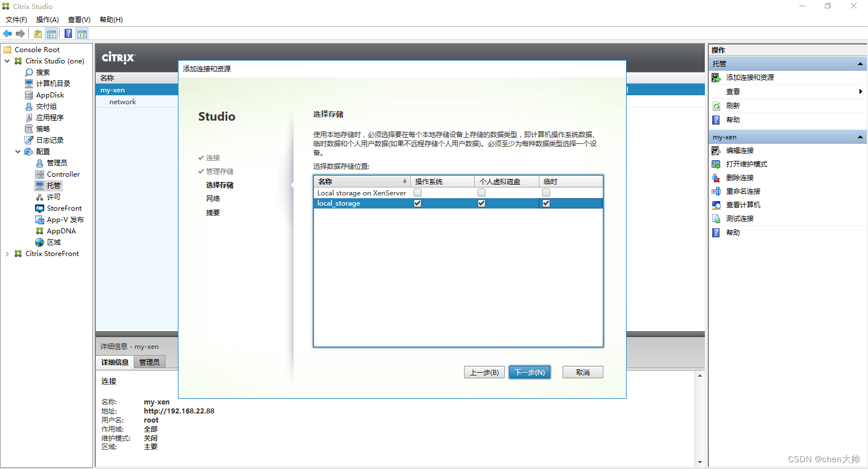This screenshot has width=868, height=469.
Task: Open the 文件(F) menu
Action: pyautogui.click(x=16, y=20)
